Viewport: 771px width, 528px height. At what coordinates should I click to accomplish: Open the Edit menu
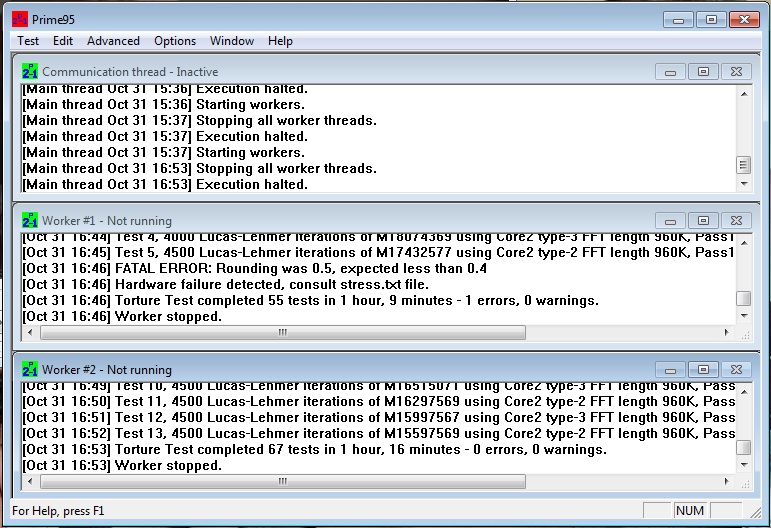pyautogui.click(x=63, y=41)
